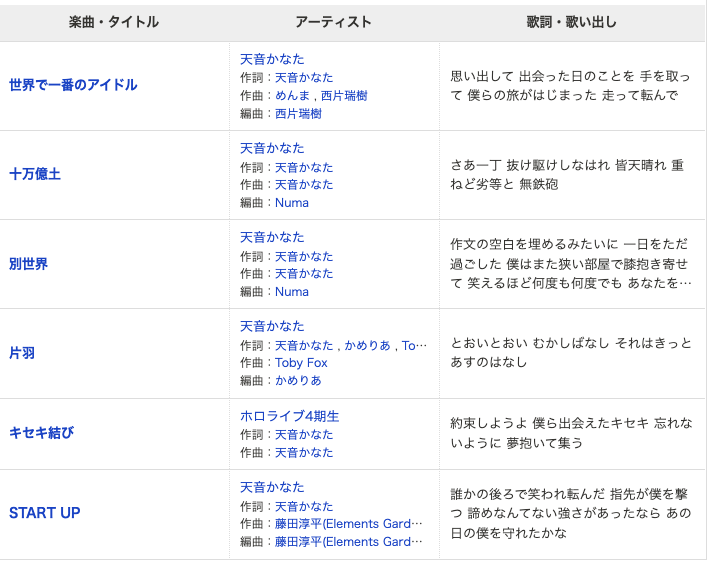Open arranger かめりあ link for 片羽
This screenshot has height=564, width=713.
point(298,381)
